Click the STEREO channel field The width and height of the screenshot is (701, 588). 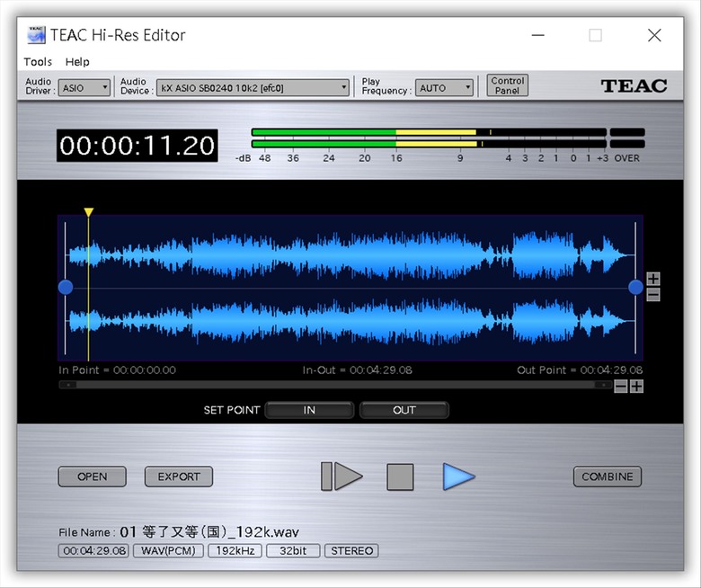pos(351,550)
